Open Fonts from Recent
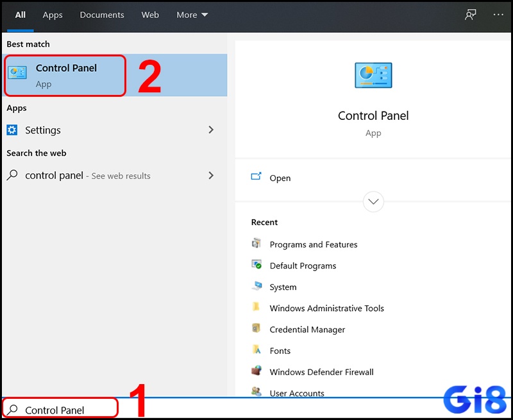 280,351
